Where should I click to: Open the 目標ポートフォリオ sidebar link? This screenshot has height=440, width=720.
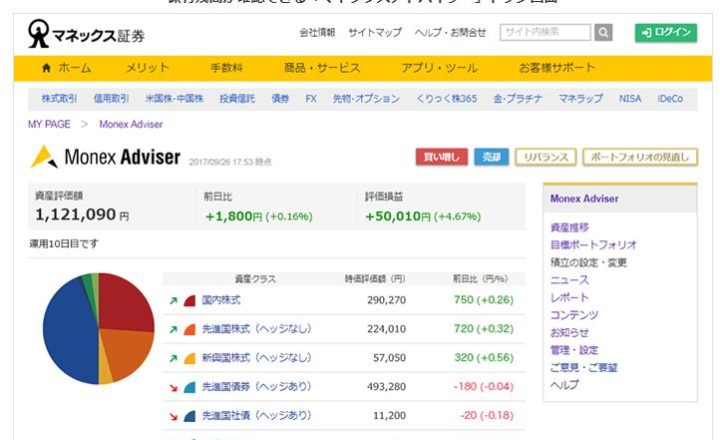(x=593, y=245)
